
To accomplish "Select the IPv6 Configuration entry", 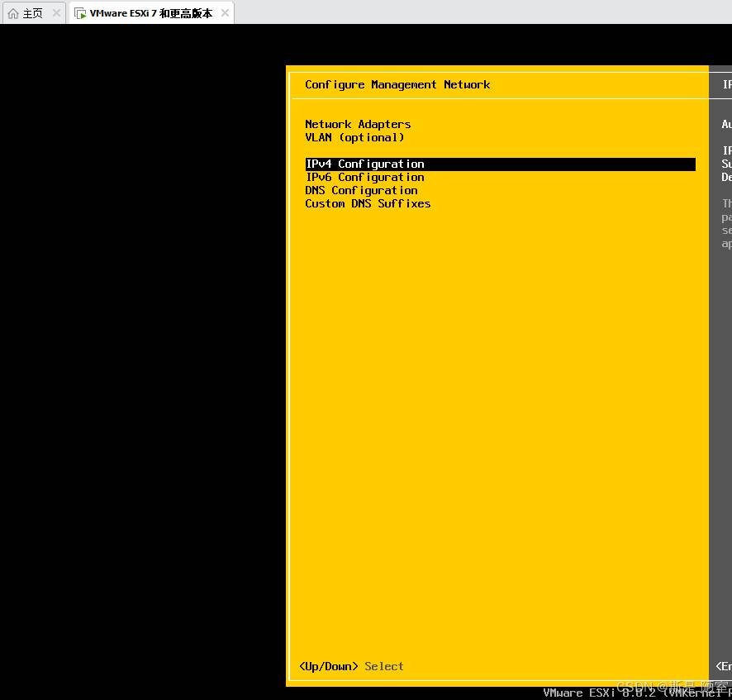I will tap(364, 177).
